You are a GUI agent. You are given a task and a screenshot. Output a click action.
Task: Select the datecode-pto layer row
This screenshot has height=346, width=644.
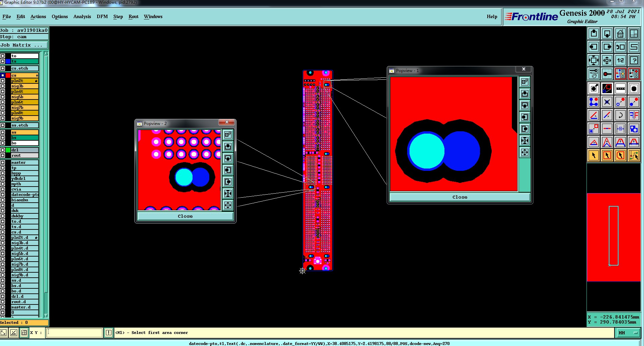click(24, 195)
